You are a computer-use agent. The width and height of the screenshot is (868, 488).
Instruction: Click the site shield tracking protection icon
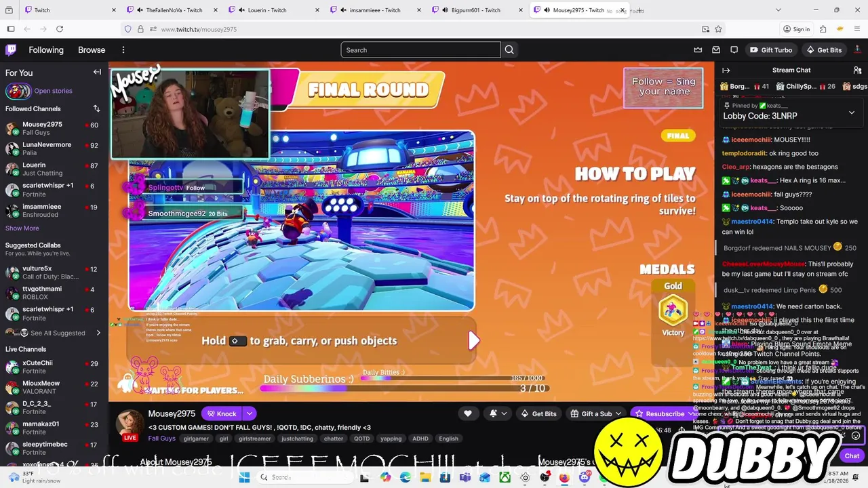pos(127,29)
